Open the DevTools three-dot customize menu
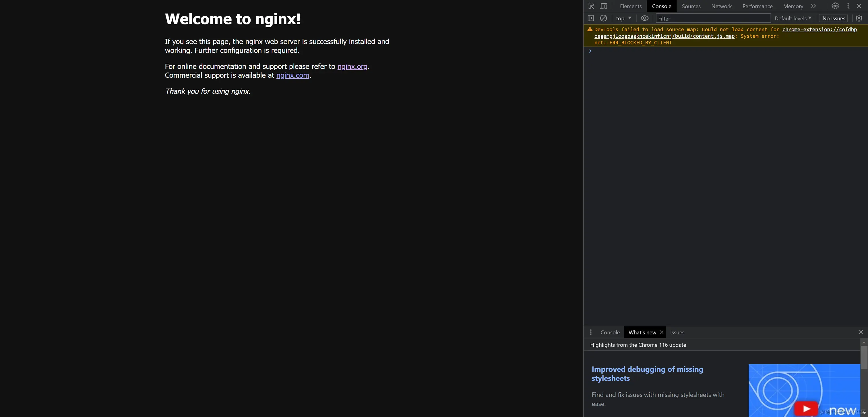Screen dimensions: 868x417 point(848,6)
